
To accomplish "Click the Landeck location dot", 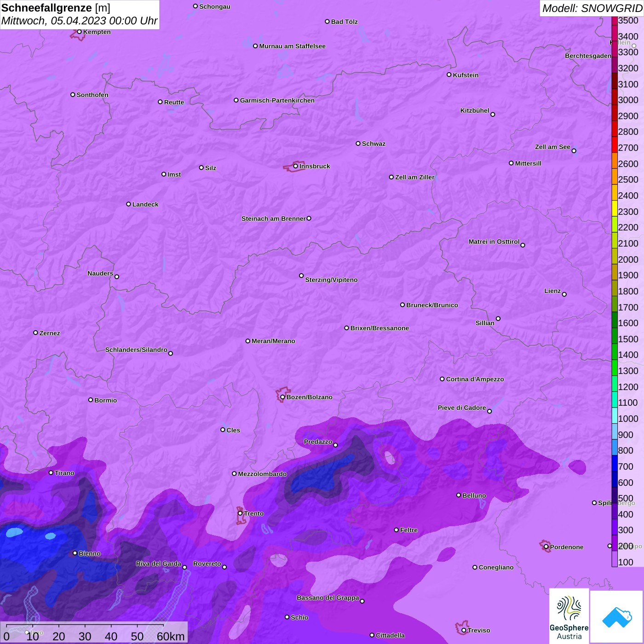I will [128, 204].
